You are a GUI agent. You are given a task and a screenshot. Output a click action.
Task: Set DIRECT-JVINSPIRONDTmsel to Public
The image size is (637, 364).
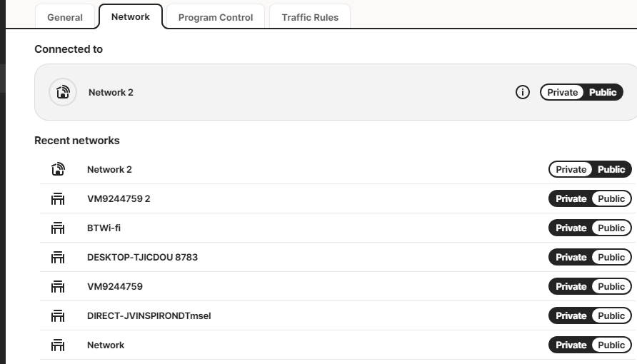[x=611, y=316]
